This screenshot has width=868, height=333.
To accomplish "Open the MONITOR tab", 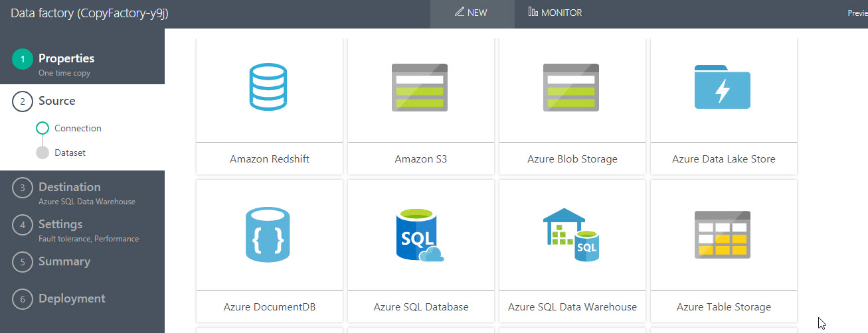I will [x=555, y=13].
